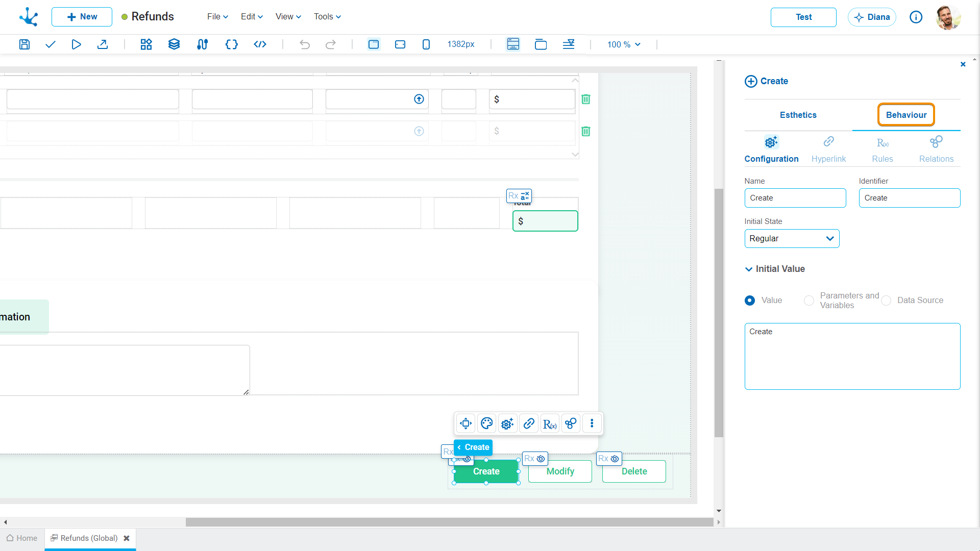
Task: Select the Value radio button
Action: [x=750, y=300]
